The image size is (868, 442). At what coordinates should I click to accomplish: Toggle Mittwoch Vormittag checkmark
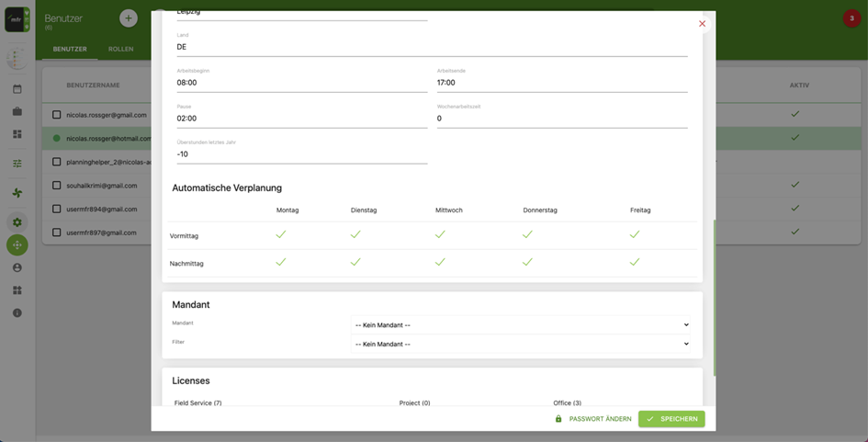tap(440, 235)
